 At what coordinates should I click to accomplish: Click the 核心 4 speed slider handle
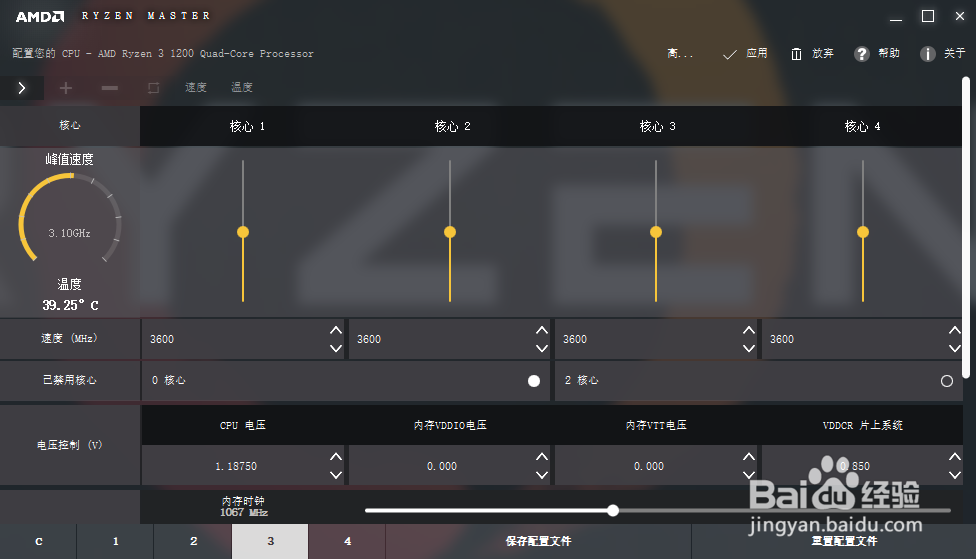(863, 232)
